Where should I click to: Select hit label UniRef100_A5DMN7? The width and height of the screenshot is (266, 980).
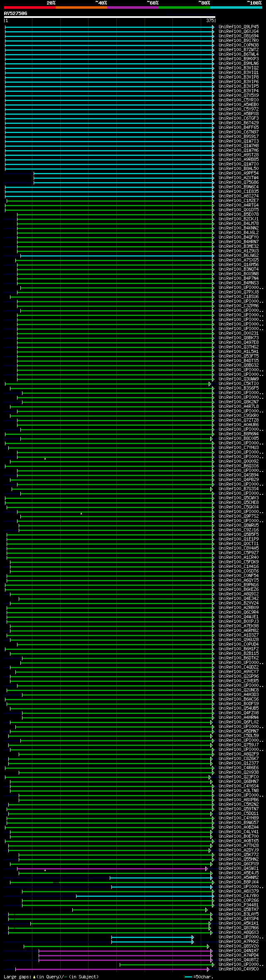pyautogui.click(x=239, y=731)
